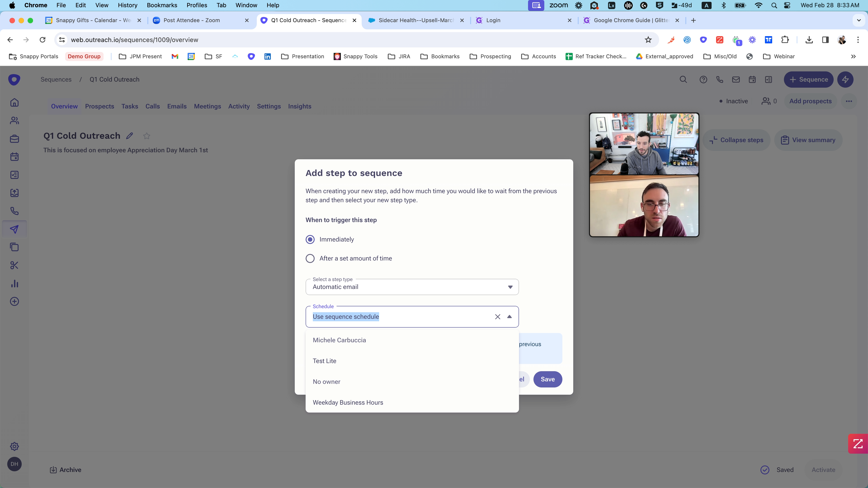Open snippets scissors icon in sidebar
The image size is (868, 488).
(x=14, y=265)
